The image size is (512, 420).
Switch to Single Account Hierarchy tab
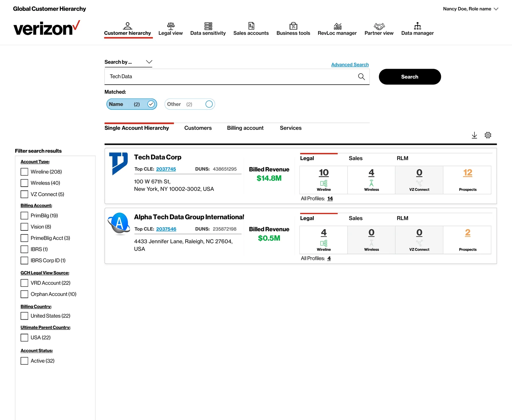137,128
